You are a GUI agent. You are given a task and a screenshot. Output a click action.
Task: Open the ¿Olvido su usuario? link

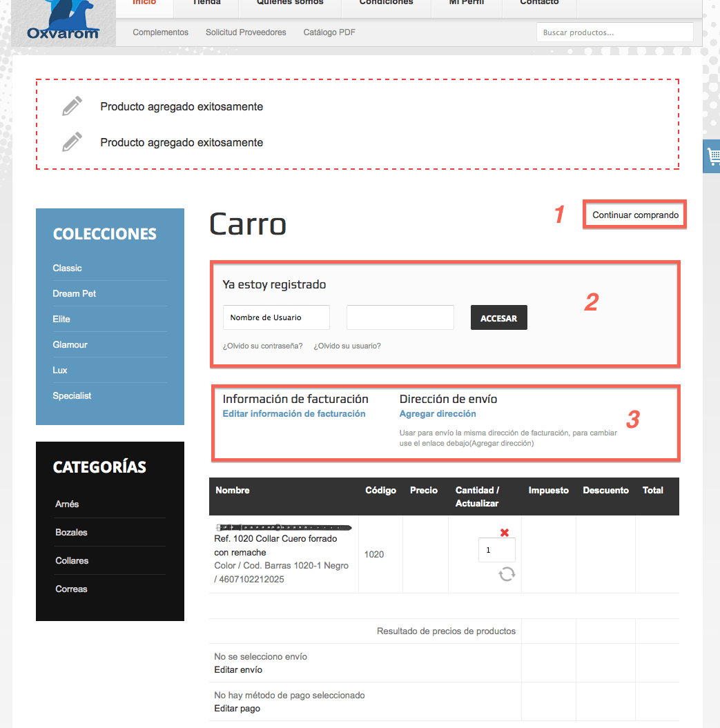347,346
